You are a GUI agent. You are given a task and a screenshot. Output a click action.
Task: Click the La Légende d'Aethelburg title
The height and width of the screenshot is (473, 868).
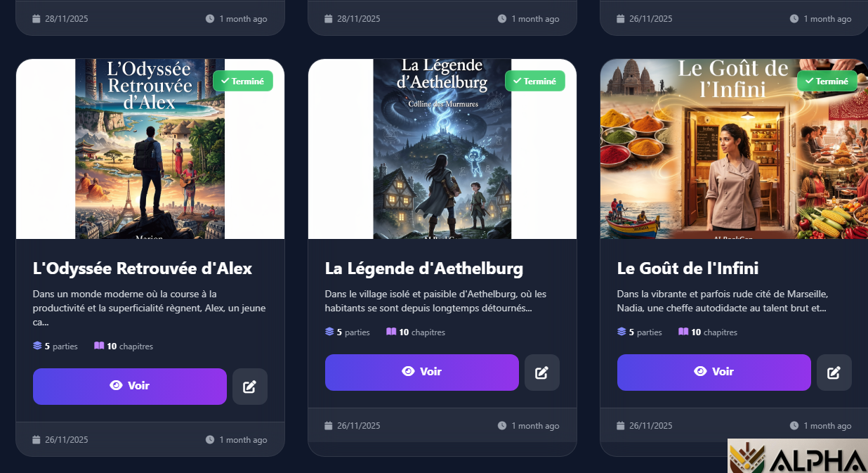click(x=424, y=268)
